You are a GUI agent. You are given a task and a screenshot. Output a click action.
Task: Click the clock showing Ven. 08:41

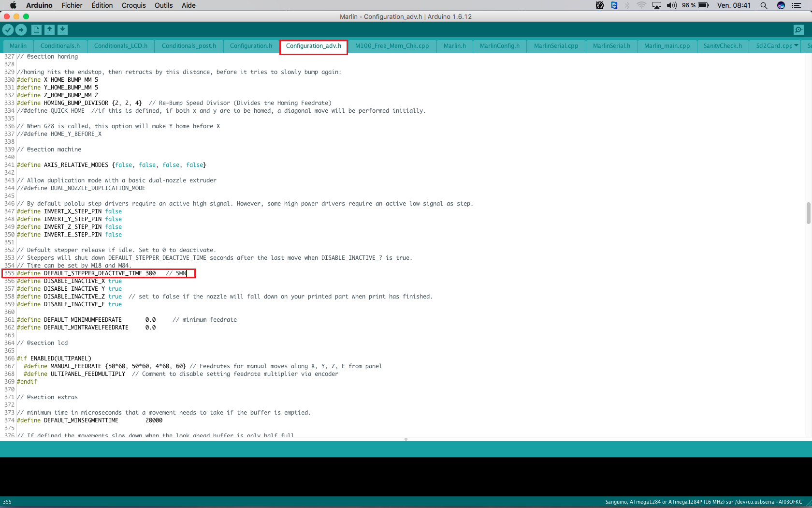pyautogui.click(x=734, y=5)
